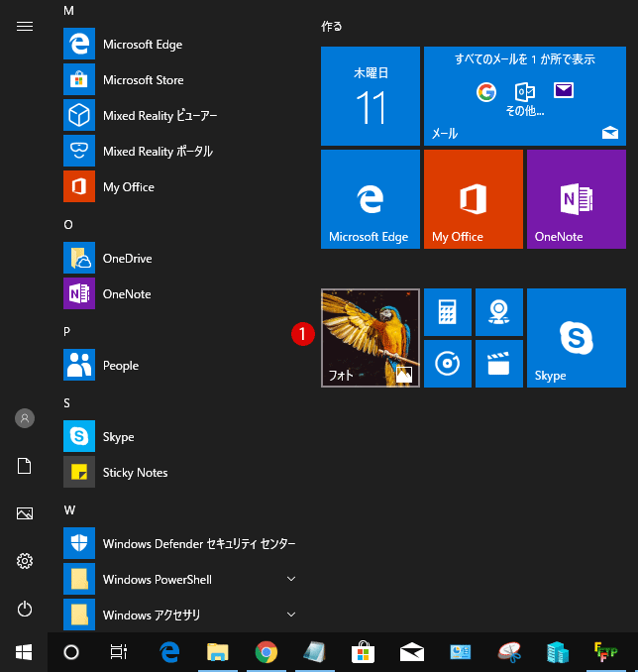The height and width of the screenshot is (672, 638).
Task: Open Mail from the taskbar
Action: [x=412, y=652]
